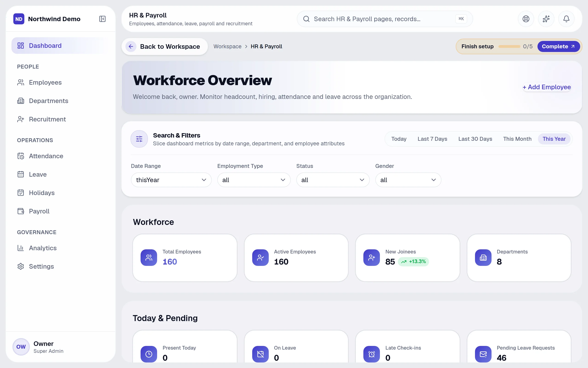
Task: Click the New Joinees value 85
Action: (x=390, y=262)
